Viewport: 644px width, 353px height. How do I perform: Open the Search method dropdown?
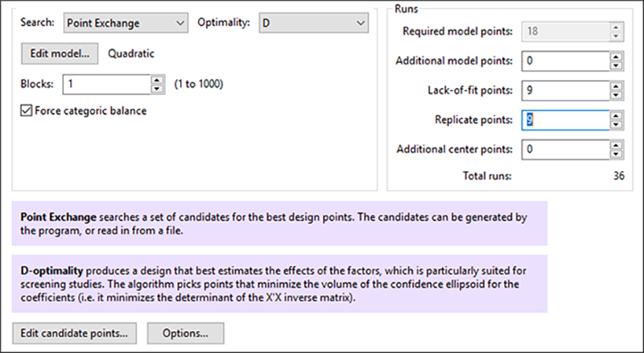click(x=126, y=23)
